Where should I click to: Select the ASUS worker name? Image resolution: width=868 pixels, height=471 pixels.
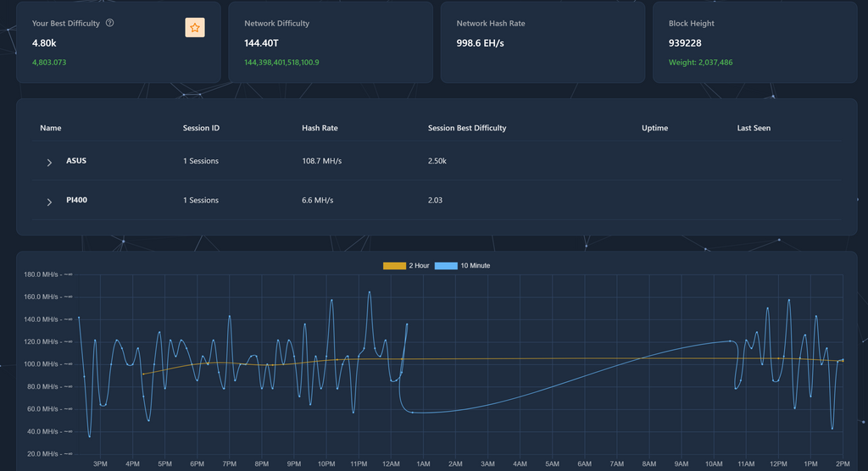76,161
